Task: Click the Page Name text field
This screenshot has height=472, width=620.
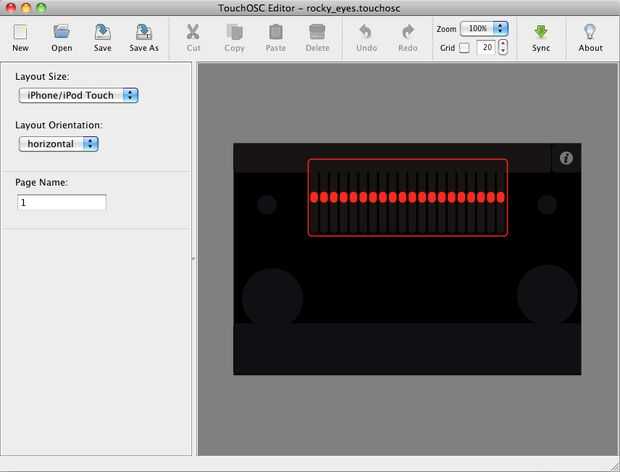Action: point(62,202)
